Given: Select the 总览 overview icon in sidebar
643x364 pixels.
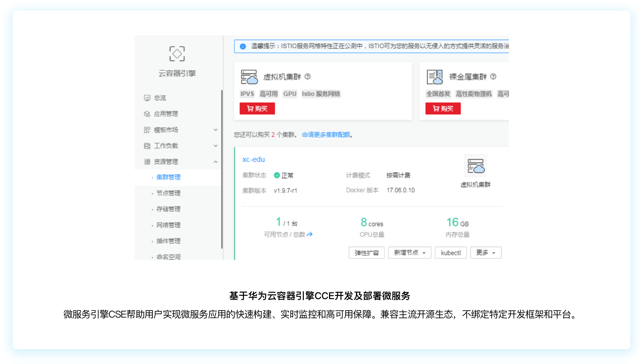Looking at the screenshot, I should [147, 98].
